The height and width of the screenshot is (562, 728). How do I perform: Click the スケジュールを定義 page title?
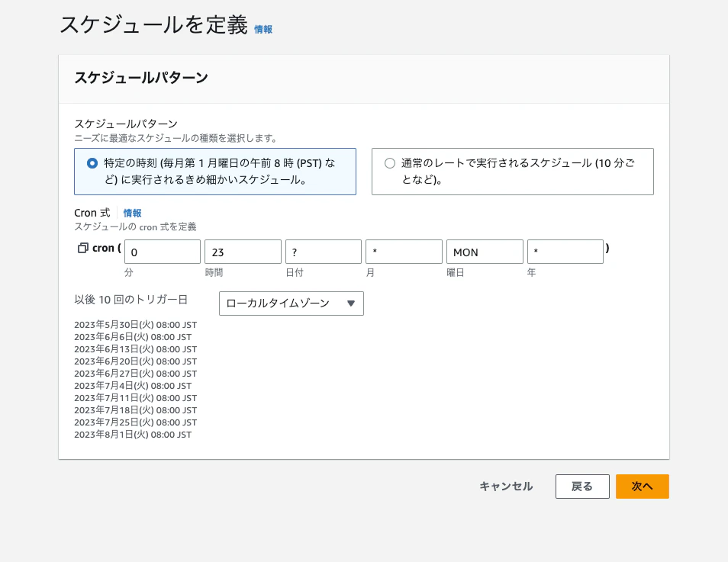tap(154, 24)
